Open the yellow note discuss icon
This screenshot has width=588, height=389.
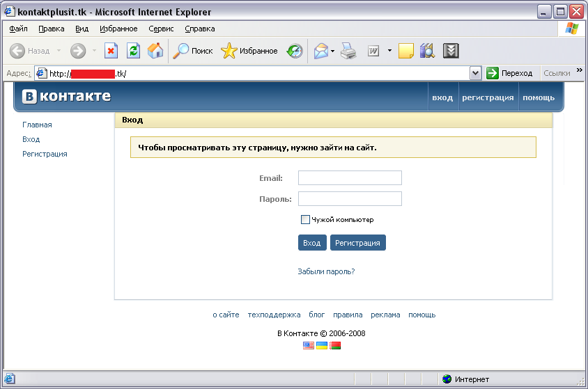click(405, 51)
